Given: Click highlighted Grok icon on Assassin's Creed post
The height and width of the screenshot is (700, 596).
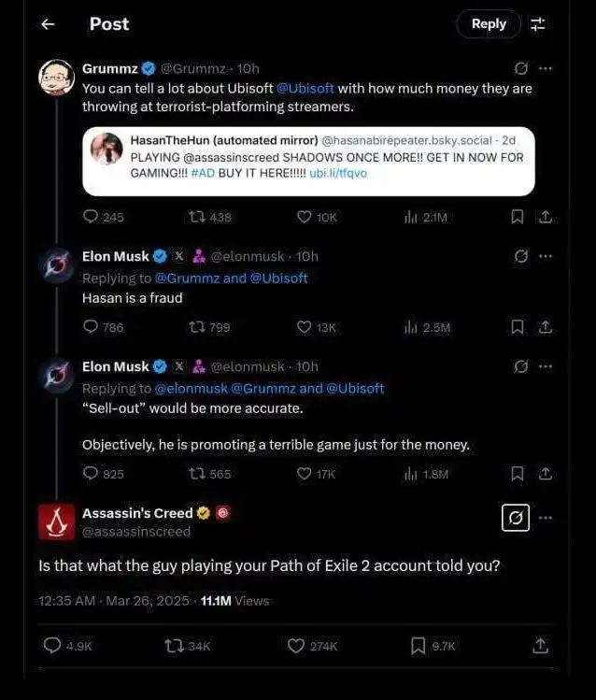Looking at the screenshot, I should pyautogui.click(x=516, y=517).
